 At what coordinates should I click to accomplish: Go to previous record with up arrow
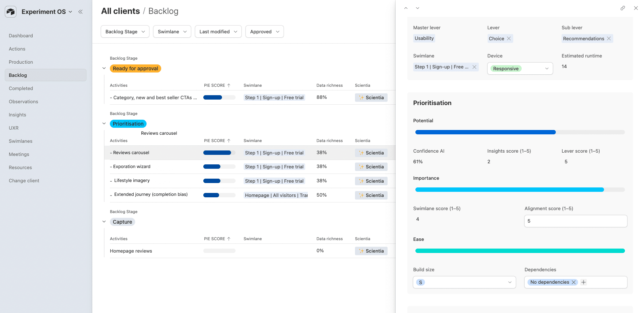[406, 8]
